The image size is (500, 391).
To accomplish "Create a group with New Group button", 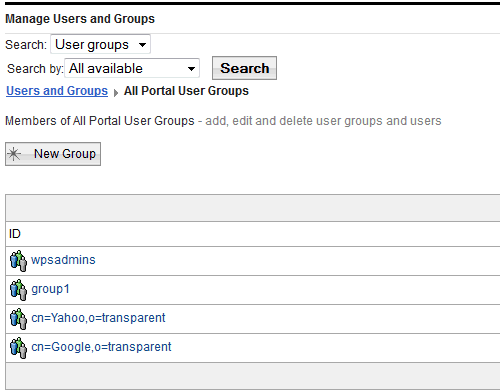I will pos(53,154).
